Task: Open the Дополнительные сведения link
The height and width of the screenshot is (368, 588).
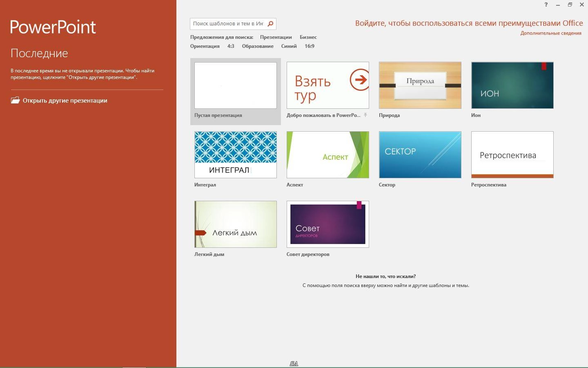Action: click(x=551, y=33)
